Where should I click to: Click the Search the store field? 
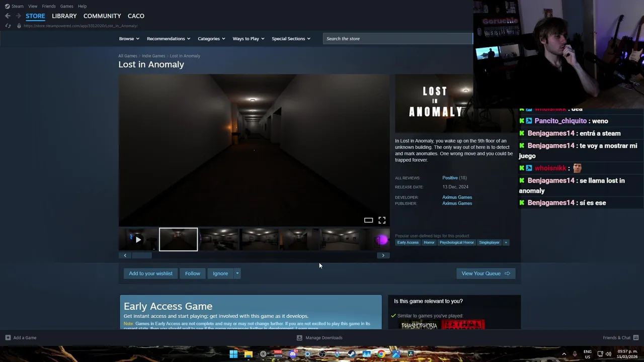(x=397, y=39)
